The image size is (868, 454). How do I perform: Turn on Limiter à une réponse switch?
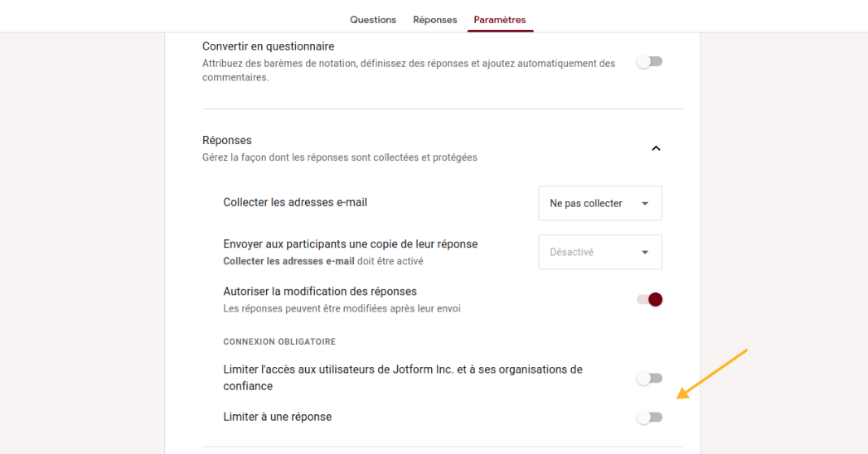click(649, 418)
